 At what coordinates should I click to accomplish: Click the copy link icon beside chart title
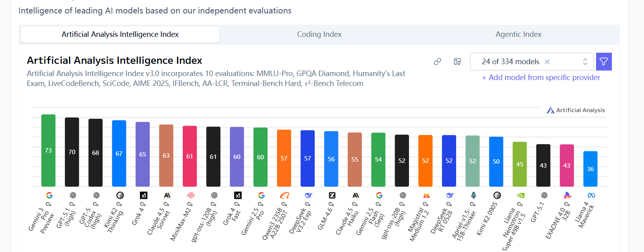point(438,61)
